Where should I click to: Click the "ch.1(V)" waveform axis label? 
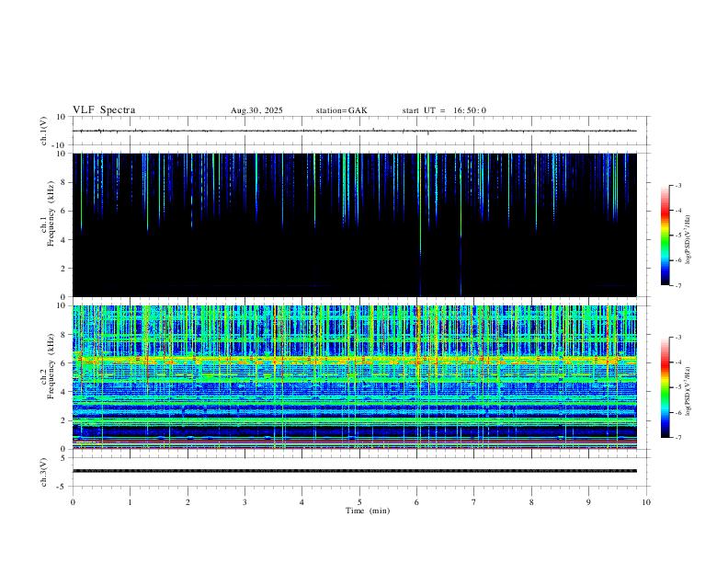point(44,131)
